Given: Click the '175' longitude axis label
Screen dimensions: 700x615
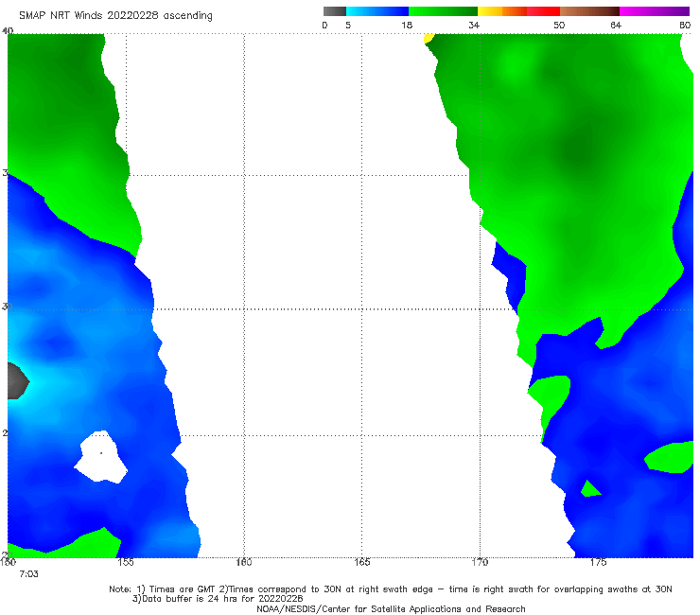Looking at the screenshot, I should point(598,562).
